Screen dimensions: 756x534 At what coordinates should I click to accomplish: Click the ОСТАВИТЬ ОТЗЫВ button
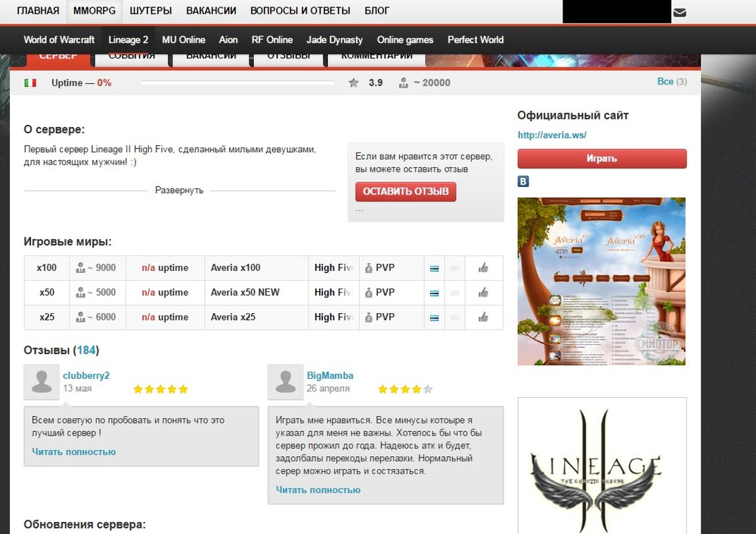coord(405,191)
